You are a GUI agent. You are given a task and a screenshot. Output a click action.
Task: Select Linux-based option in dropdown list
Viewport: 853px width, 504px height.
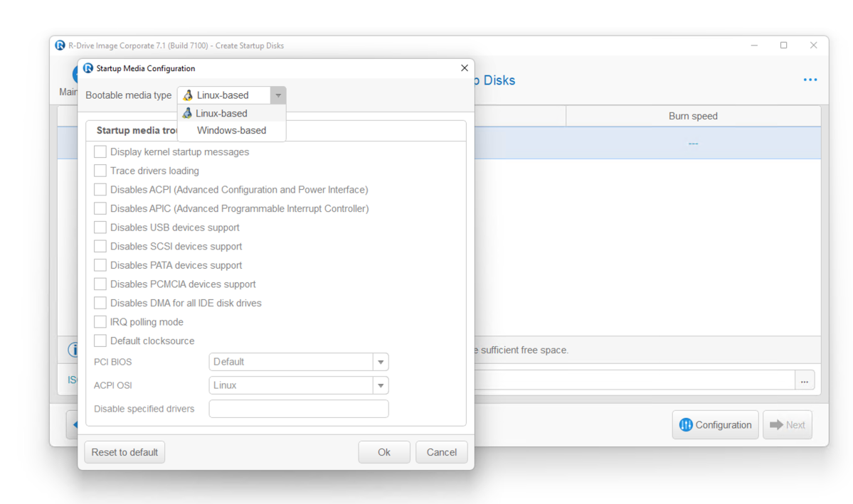(x=232, y=113)
